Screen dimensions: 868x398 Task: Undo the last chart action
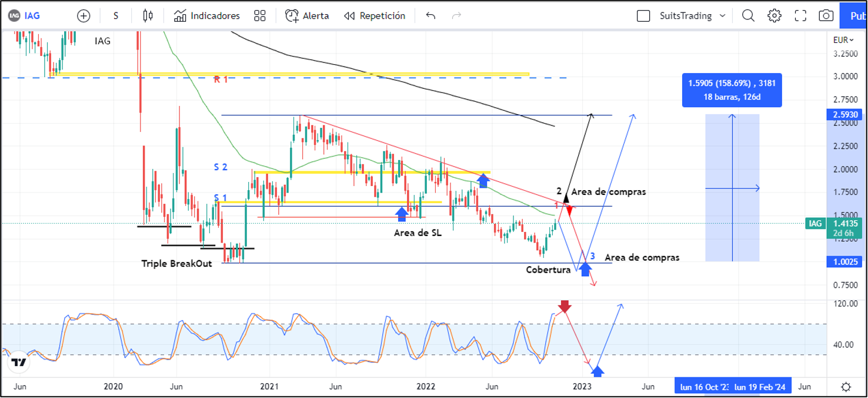pyautogui.click(x=430, y=16)
